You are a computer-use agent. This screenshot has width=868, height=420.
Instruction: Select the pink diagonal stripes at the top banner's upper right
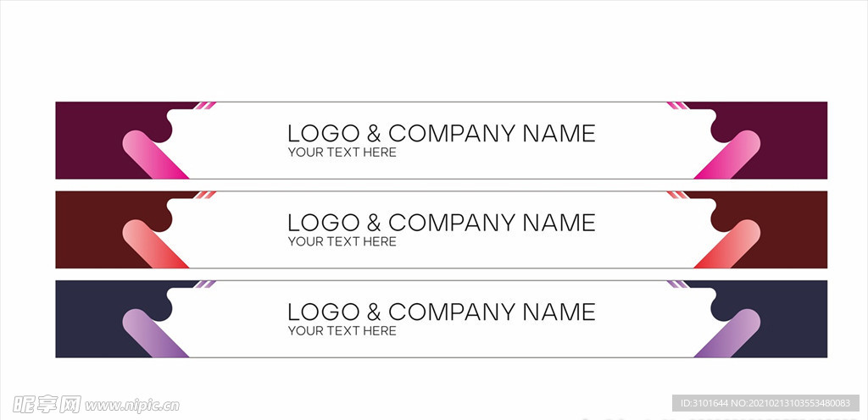676,106
